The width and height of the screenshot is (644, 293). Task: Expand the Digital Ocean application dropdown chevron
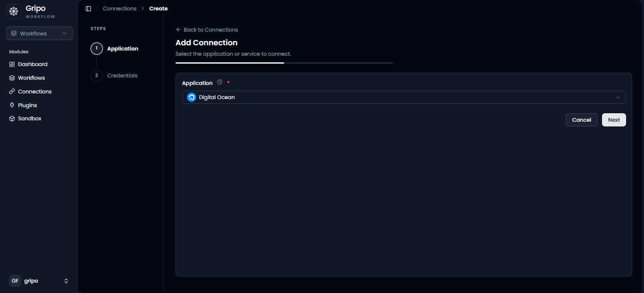click(x=618, y=97)
